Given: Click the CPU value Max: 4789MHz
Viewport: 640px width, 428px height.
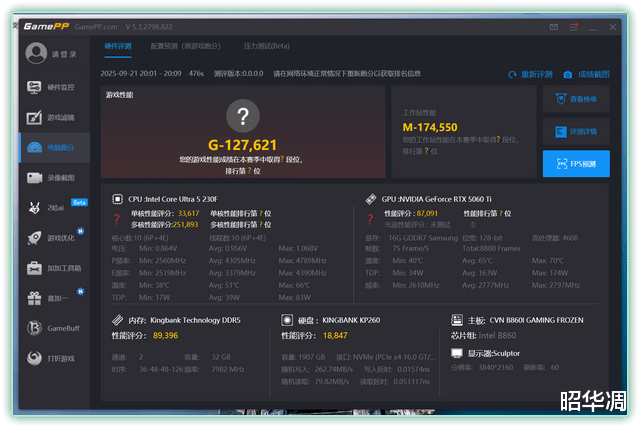Looking at the screenshot, I should click(302, 260).
